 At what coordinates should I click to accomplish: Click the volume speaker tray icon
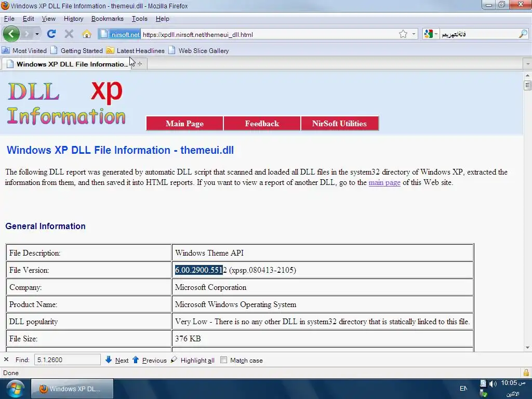tap(493, 384)
